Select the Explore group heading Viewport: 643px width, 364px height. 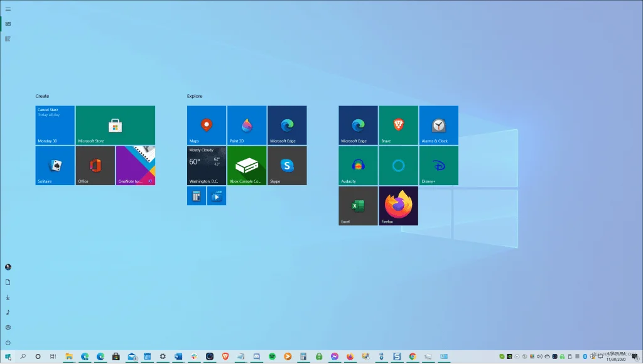[195, 96]
